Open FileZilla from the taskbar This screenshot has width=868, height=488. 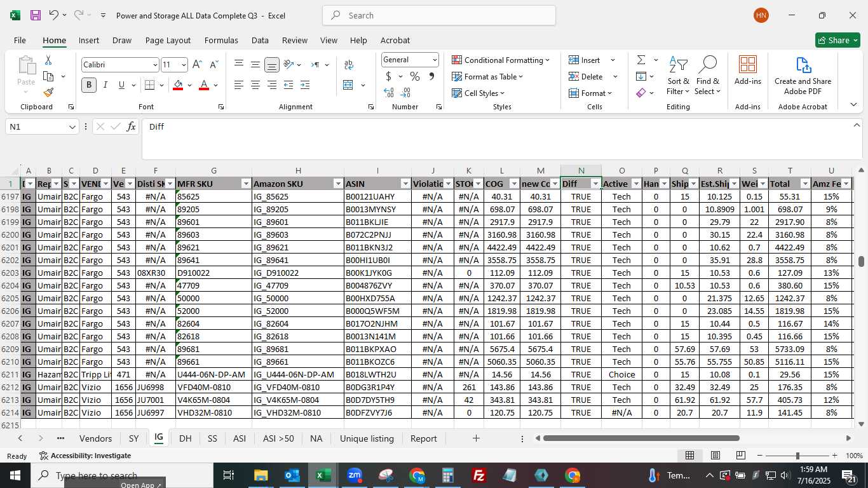point(479,475)
